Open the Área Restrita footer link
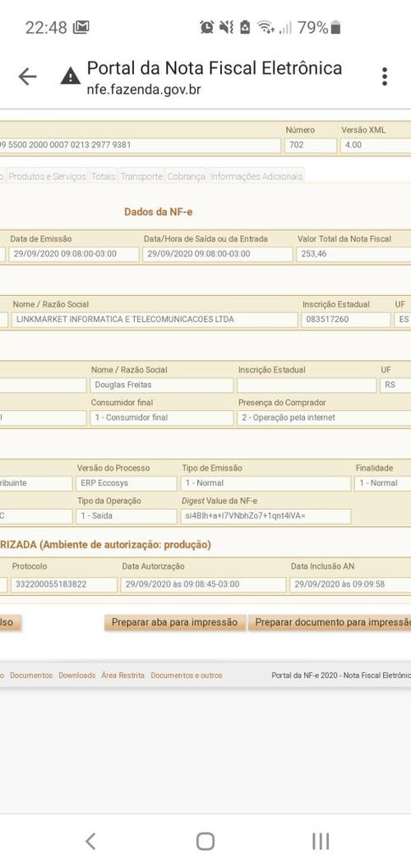The height and width of the screenshot is (868, 411). coord(123,676)
